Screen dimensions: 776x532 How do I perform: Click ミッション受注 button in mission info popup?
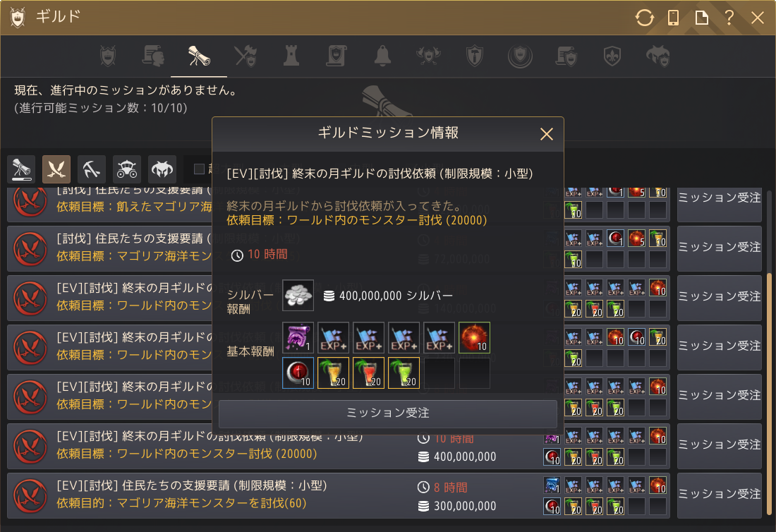point(388,413)
